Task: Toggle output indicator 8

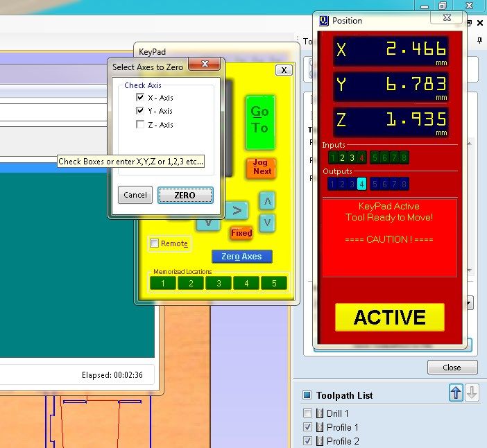Action: coord(404,184)
